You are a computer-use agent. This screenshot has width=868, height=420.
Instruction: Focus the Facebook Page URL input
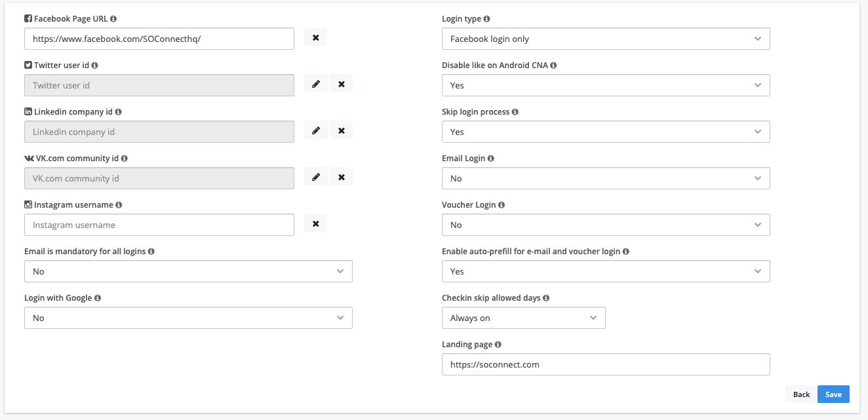pyautogui.click(x=159, y=39)
